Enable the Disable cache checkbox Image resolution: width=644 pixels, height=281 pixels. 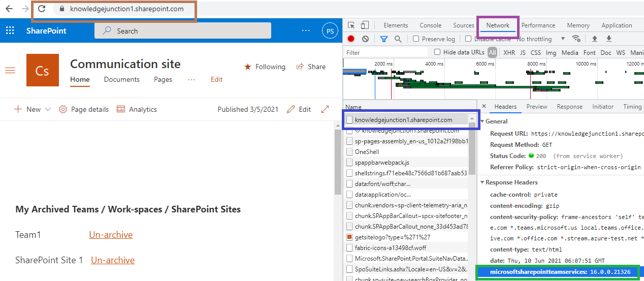(468, 39)
